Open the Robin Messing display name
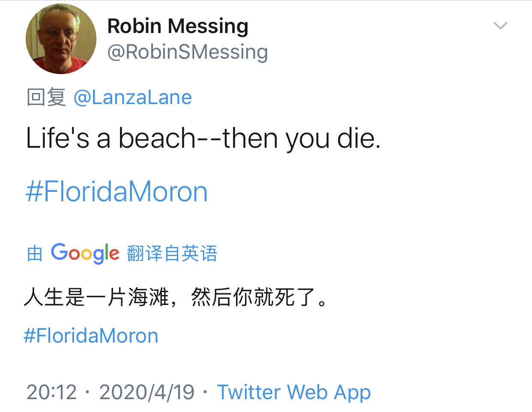This screenshot has height=412, width=532. click(x=177, y=26)
